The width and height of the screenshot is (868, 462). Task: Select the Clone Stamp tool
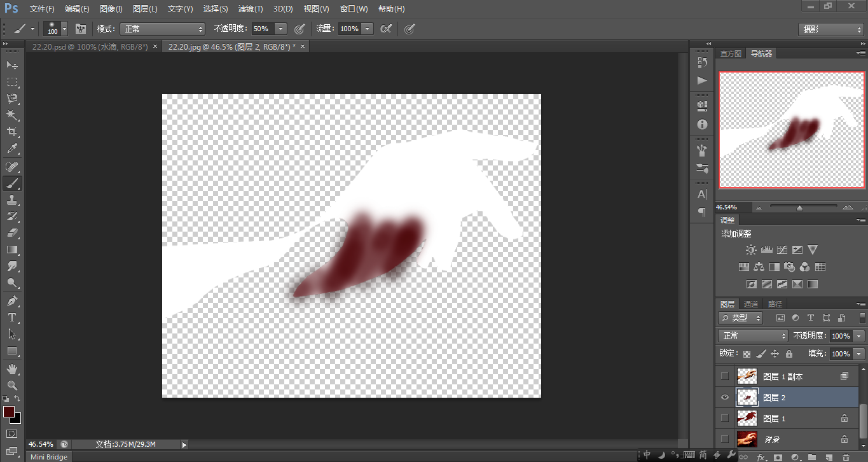(x=12, y=200)
